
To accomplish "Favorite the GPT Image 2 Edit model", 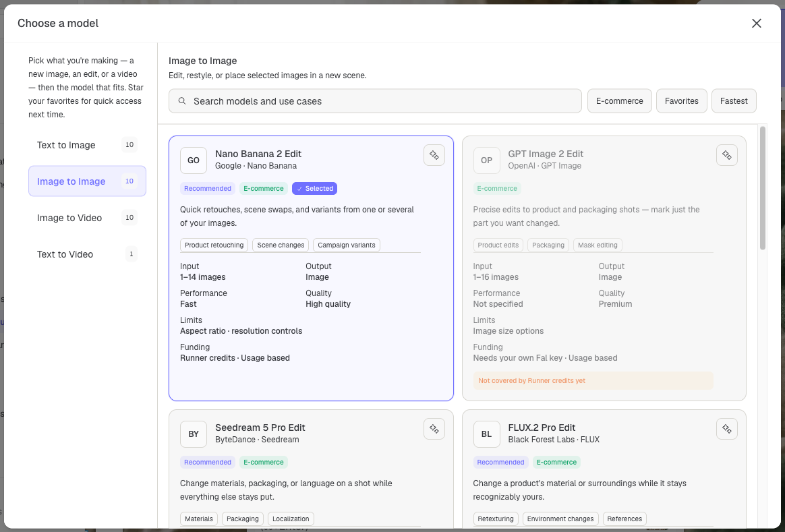I will pos(727,155).
